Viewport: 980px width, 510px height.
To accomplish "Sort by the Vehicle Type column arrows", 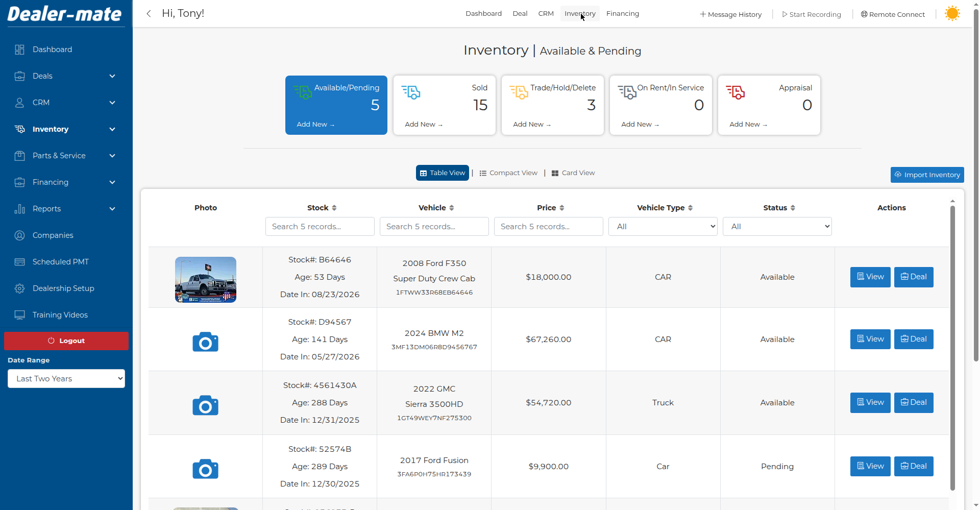I will tap(691, 208).
